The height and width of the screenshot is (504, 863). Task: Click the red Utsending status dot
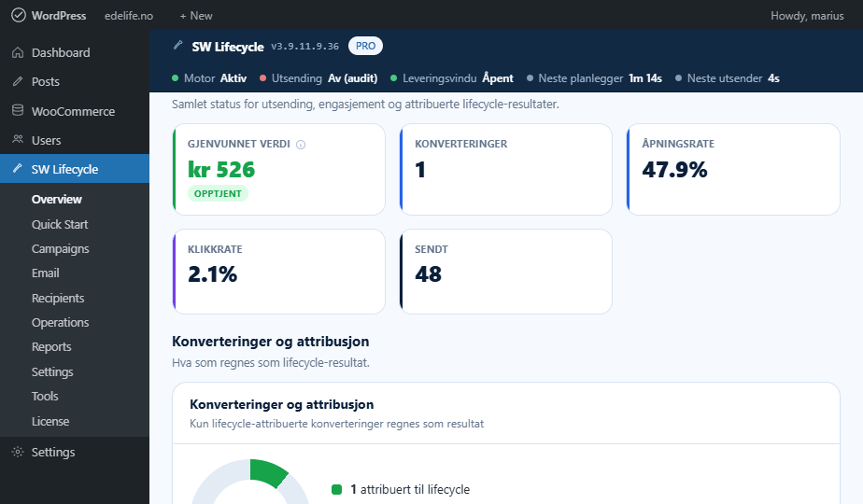click(x=262, y=78)
